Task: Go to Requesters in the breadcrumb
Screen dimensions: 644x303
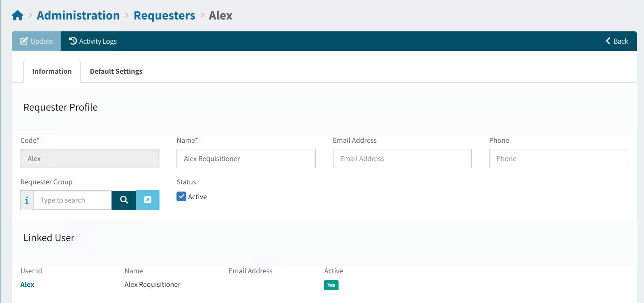Action: pos(164,16)
